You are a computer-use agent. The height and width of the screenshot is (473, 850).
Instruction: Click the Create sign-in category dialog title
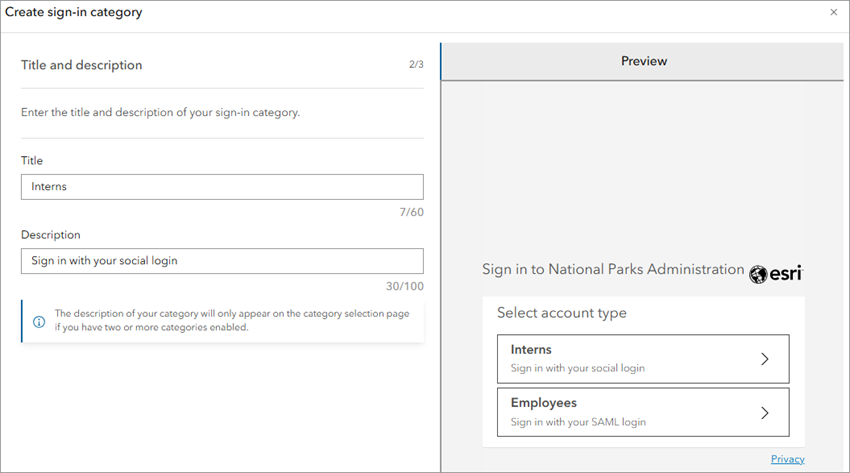[74, 13]
